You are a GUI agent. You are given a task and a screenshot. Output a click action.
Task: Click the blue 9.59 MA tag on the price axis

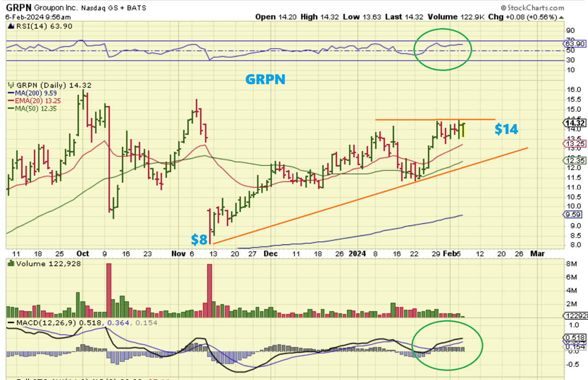pos(572,214)
